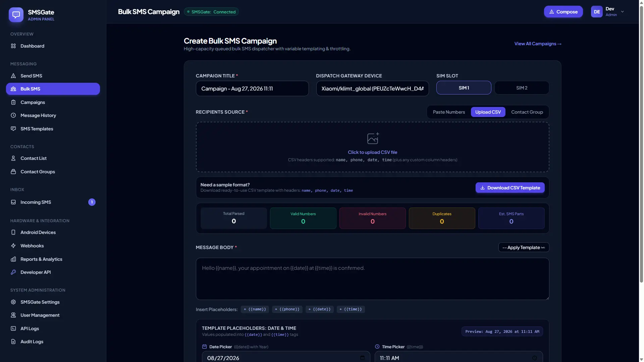Click the CSV upload image icon
Image resolution: width=644 pixels, height=362 pixels.
click(373, 138)
